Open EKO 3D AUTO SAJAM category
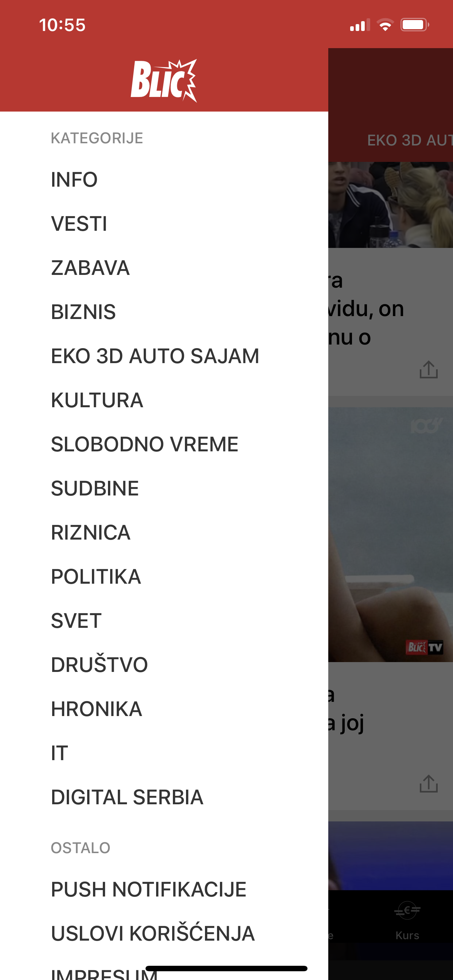The height and width of the screenshot is (980, 453). coord(155,356)
